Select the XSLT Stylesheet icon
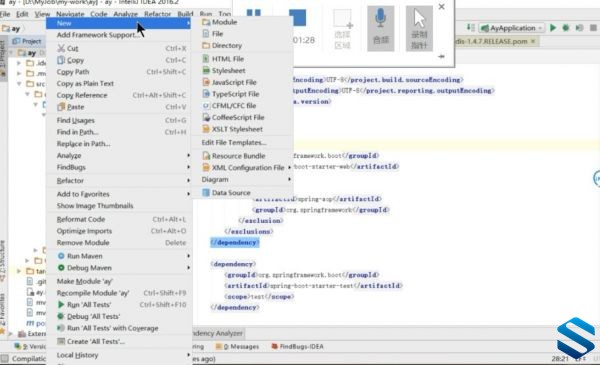 (x=206, y=129)
